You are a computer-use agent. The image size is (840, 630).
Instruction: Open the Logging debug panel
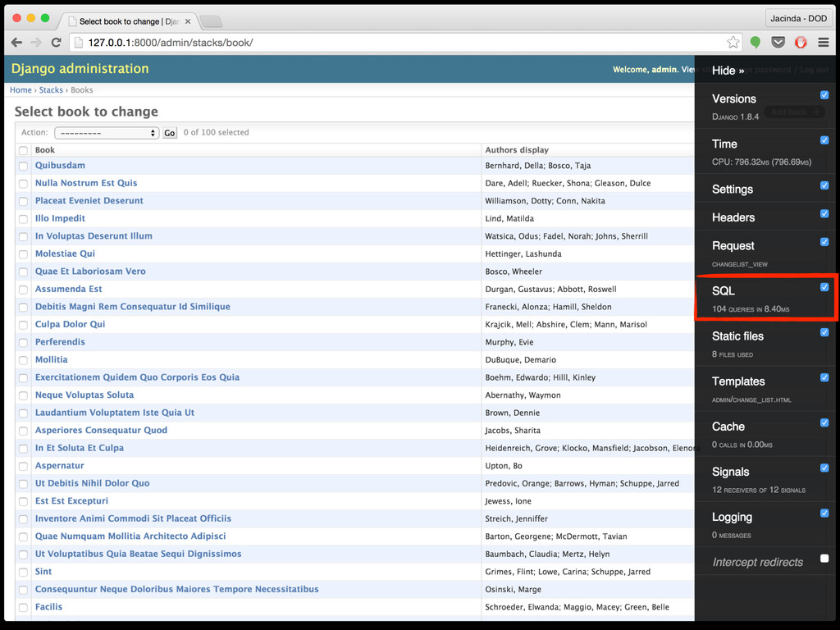coord(732,517)
